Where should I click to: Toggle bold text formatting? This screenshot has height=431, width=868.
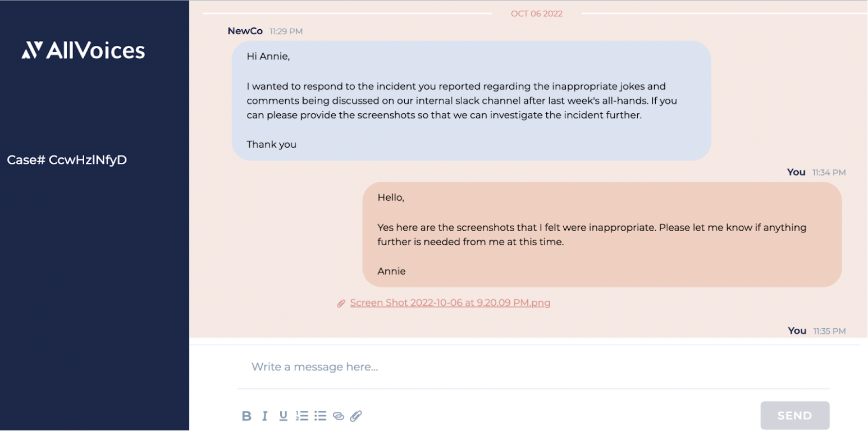(x=246, y=416)
